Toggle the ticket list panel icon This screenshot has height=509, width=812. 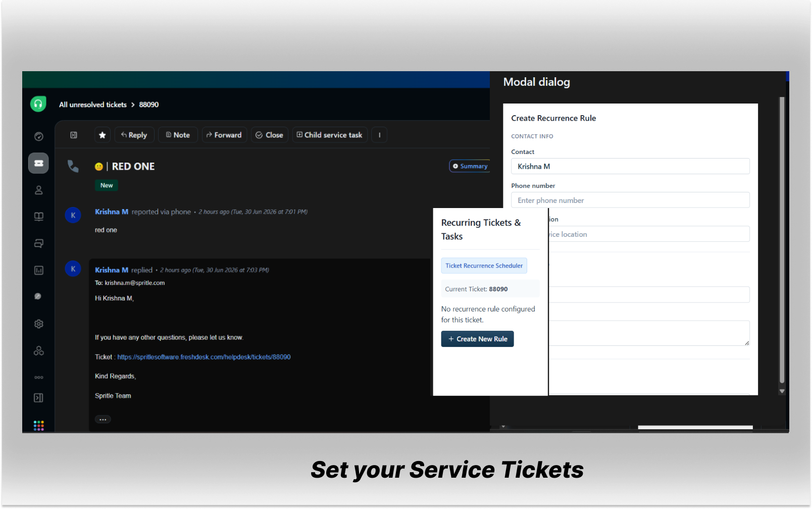(74, 135)
